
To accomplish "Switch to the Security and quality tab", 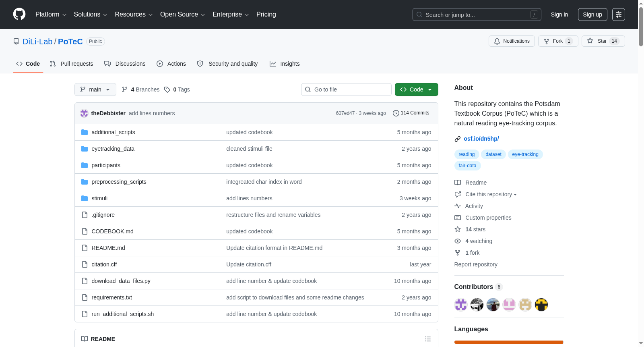I will 227,64.
